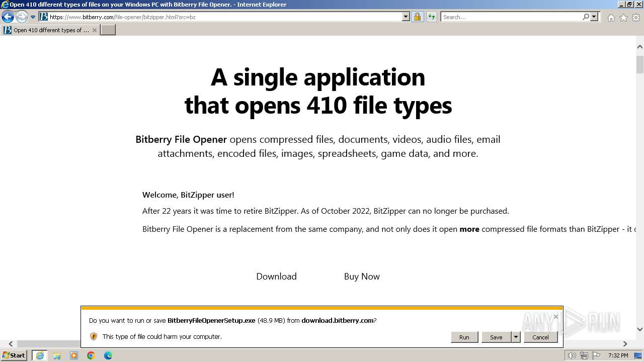Click the Buy Now link
This screenshot has height=362, width=644.
tap(362, 277)
